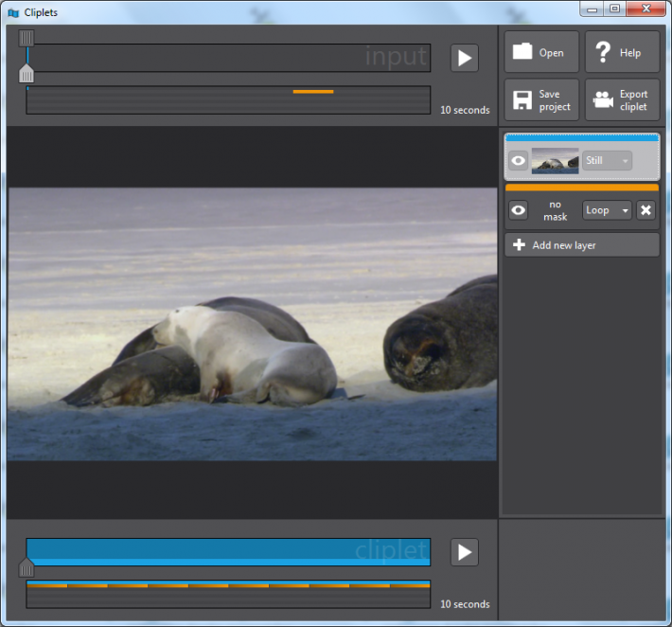Screen dimensions: 672x627
Task: Click the blue cliplet timeline bar
Action: point(228,552)
